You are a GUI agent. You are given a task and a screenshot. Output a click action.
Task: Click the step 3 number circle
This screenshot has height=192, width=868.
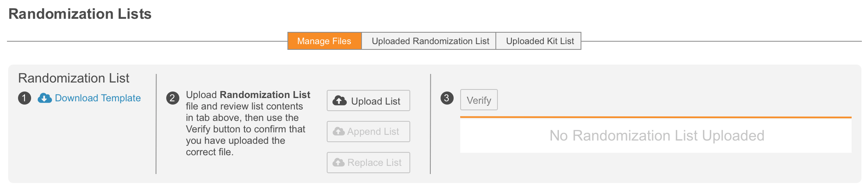coord(447,98)
